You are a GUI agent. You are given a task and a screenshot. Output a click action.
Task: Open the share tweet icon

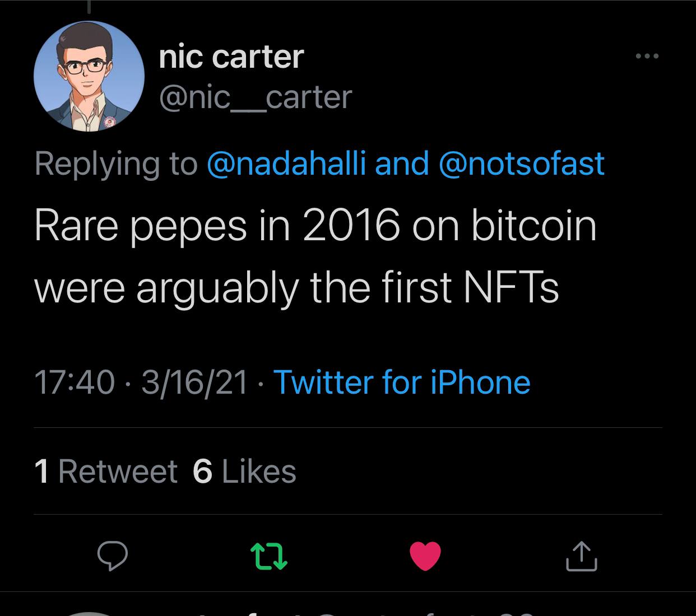pyautogui.click(x=581, y=556)
